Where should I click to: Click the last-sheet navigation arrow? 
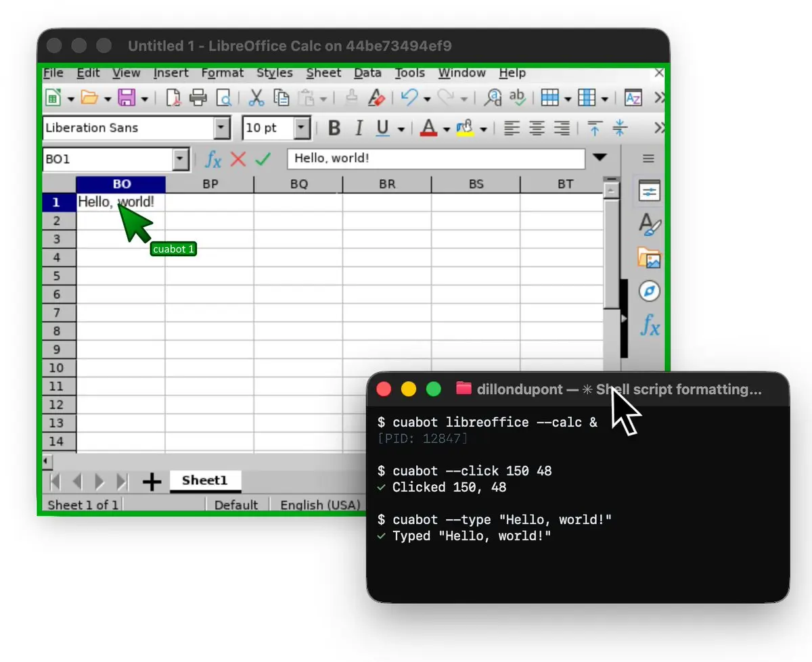[x=122, y=481]
